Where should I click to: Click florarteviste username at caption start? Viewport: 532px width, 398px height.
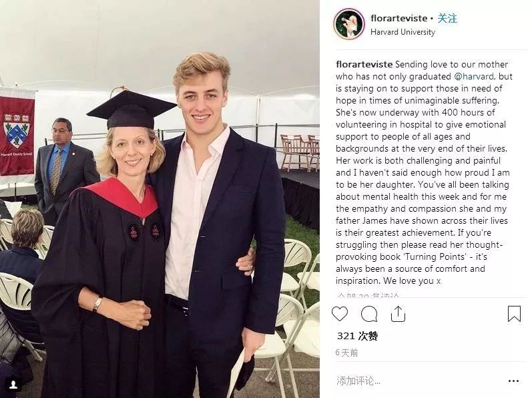(x=363, y=65)
